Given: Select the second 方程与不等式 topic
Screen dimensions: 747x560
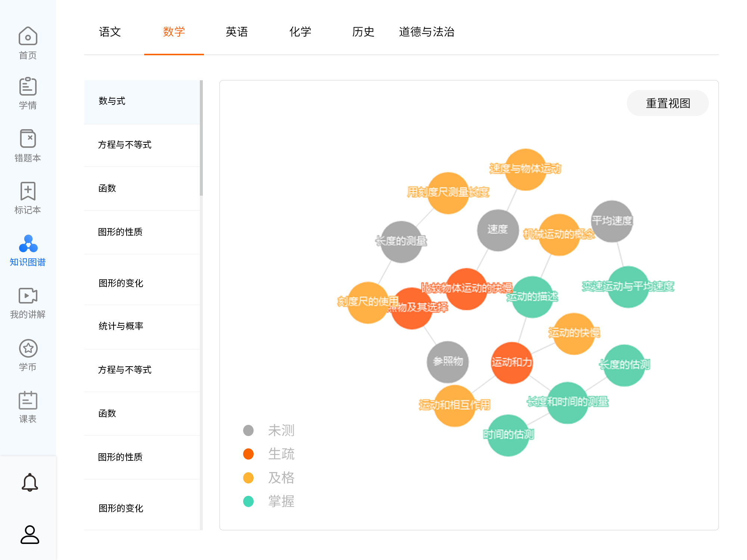Looking at the screenshot, I should [142, 371].
